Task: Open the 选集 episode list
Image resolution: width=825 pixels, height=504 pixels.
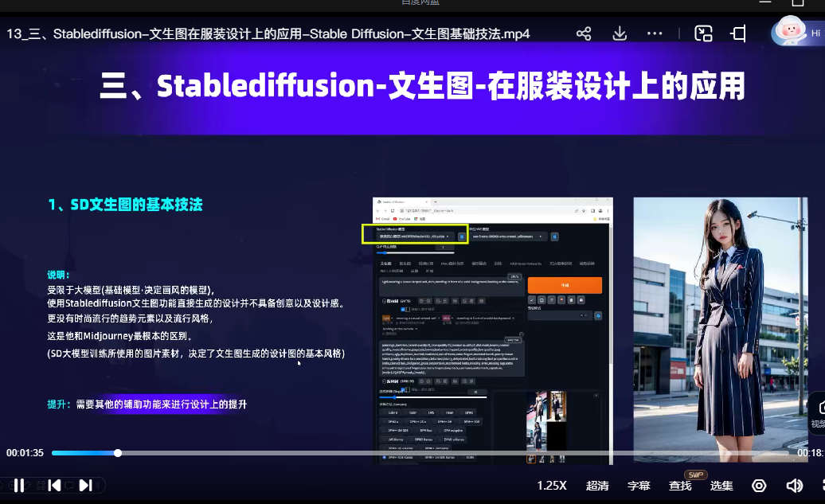Action: (721, 486)
